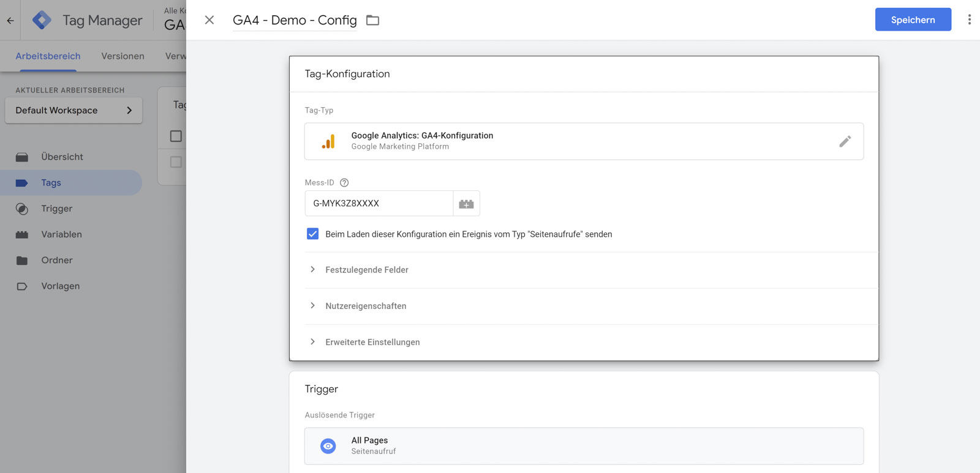Switch to the Arbeitsbereich tab
This screenshot has height=473, width=980.
(48, 56)
